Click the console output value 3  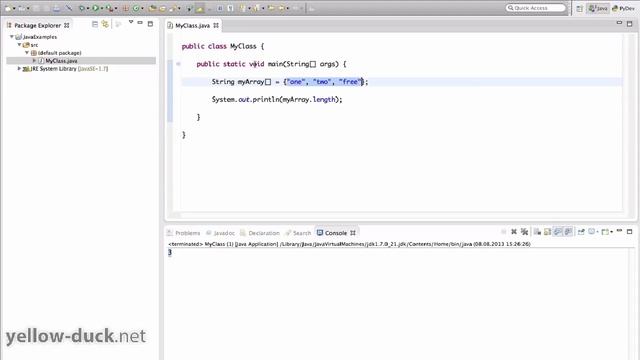170,252
